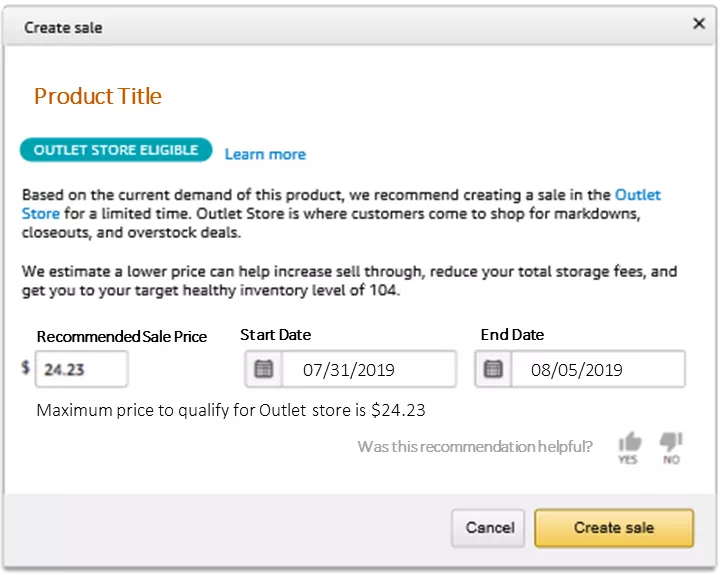Click the Start Date label
This screenshot has width=725, height=575.
pyautogui.click(x=275, y=335)
